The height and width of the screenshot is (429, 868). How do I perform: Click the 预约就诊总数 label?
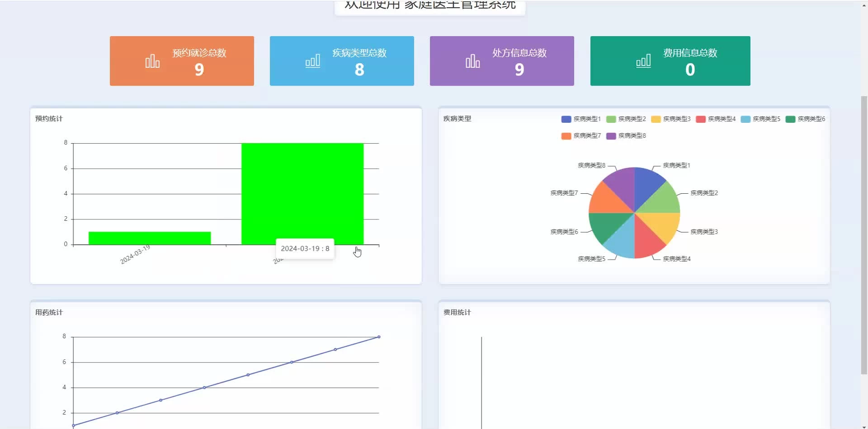(x=199, y=53)
